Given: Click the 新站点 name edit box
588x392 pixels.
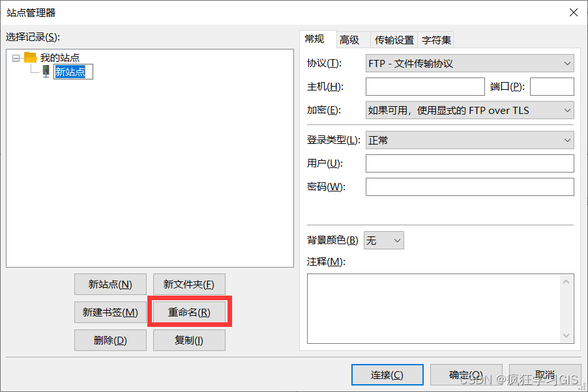Looking at the screenshot, I should (73, 72).
